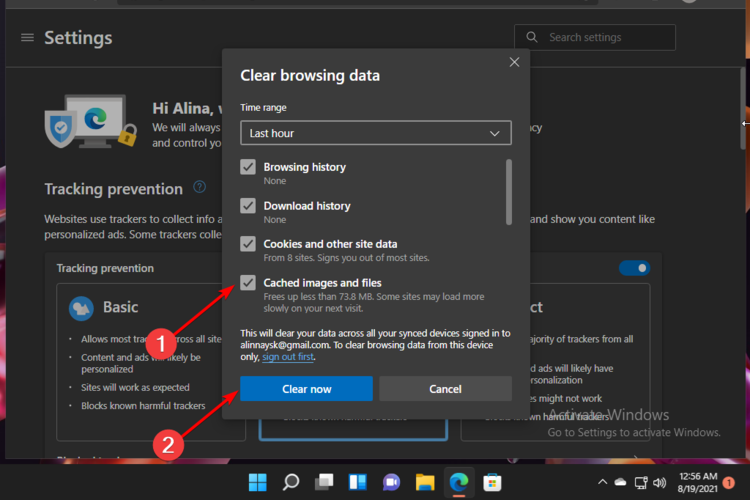
Task: Follow the 'sign out first' link
Action: click(288, 357)
